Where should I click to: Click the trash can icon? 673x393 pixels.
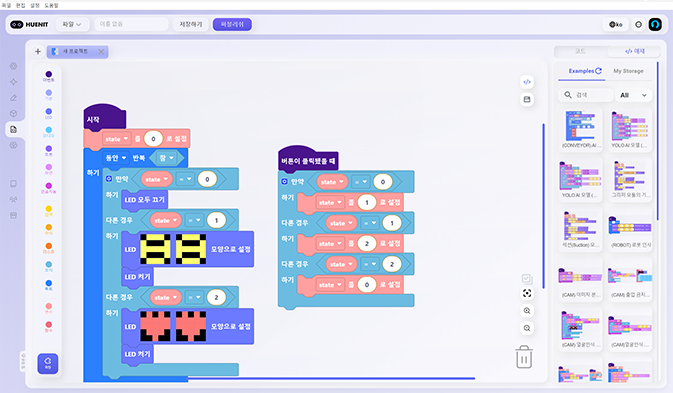coord(524,357)
